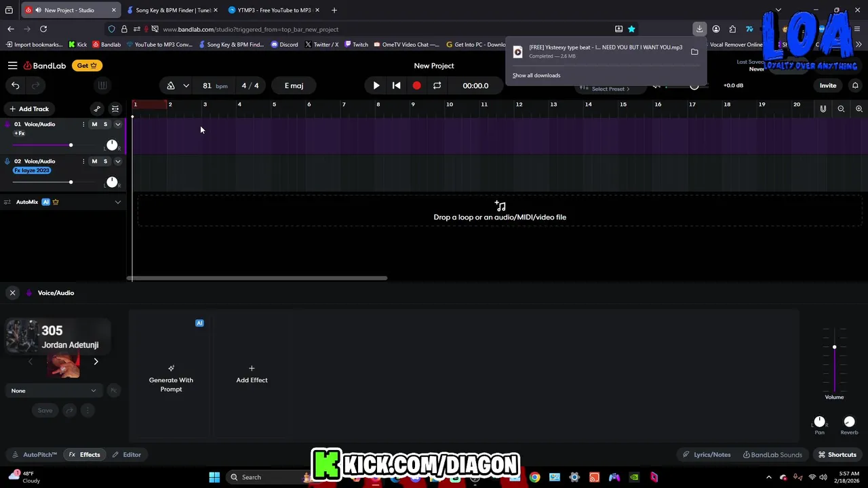Toggle the metronome icon
The height and width of the screenshot is (488, 868).
[x=171, y=85]
